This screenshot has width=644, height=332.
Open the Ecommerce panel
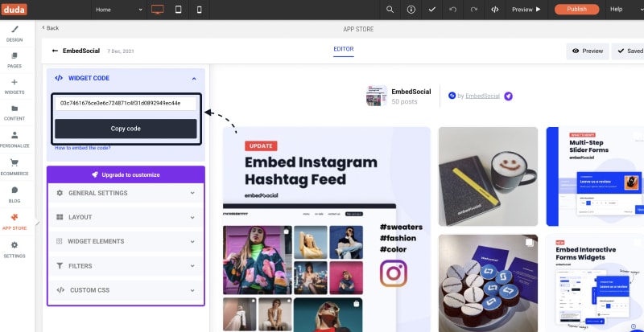14,167
